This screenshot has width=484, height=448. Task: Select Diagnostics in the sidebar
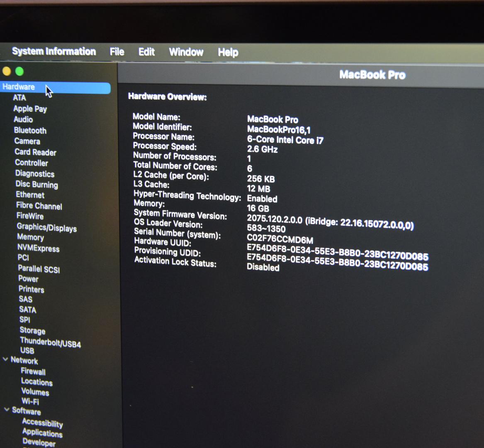35,173
